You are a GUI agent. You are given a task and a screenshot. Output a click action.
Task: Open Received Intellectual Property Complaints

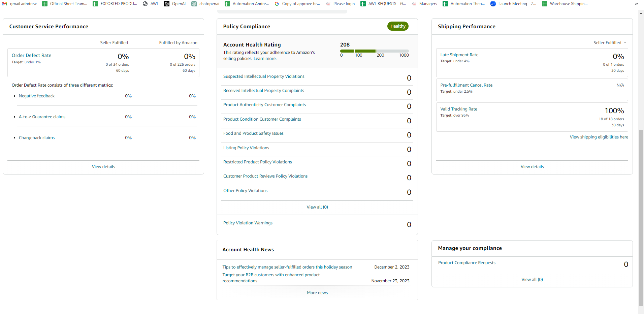coord(264,91)
